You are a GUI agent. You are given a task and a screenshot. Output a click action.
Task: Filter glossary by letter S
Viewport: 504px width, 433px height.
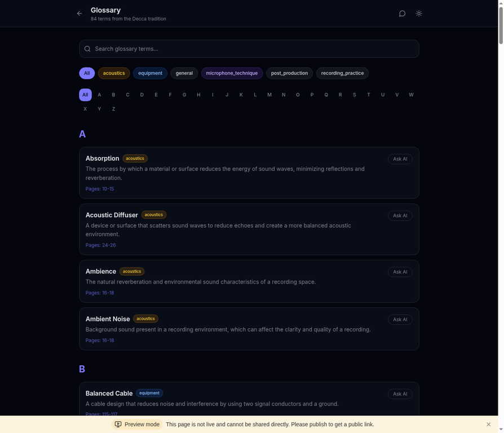354,95
